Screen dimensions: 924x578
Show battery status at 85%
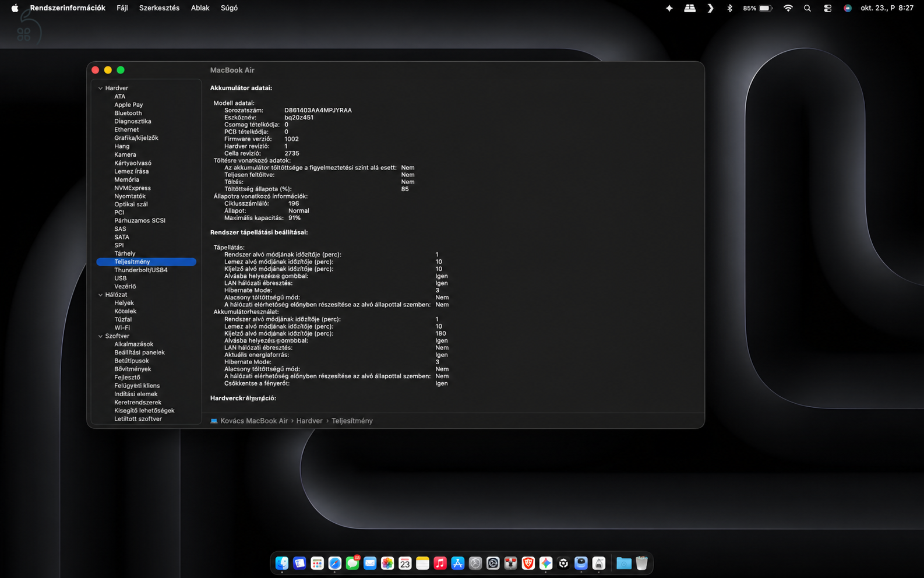pyautogui.click(x=758, y=8)
